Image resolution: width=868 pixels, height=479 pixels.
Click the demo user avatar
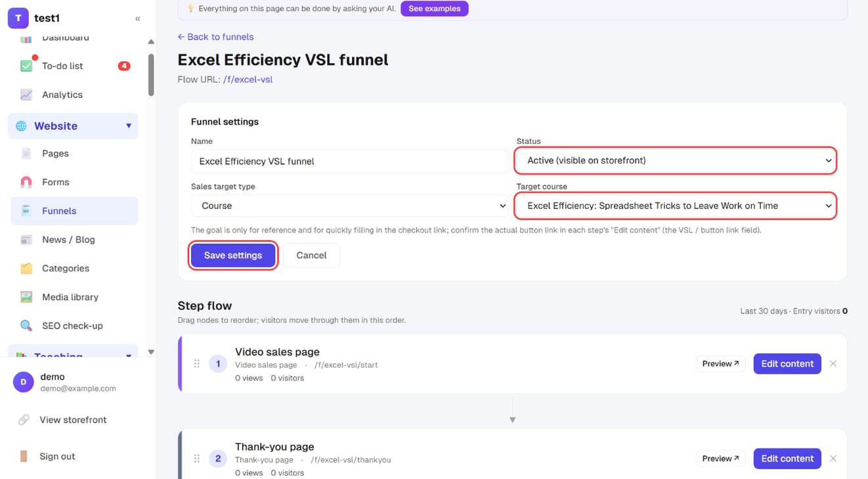(x=24, y=382)
